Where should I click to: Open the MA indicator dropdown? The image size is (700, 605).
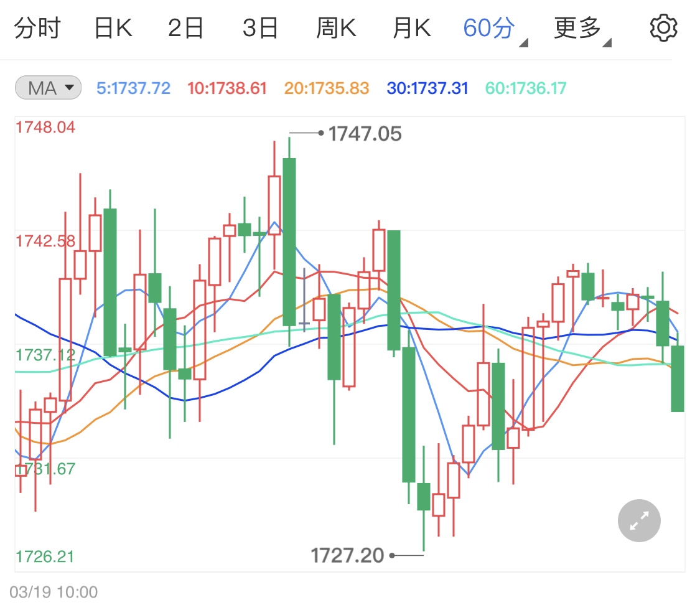48,88
